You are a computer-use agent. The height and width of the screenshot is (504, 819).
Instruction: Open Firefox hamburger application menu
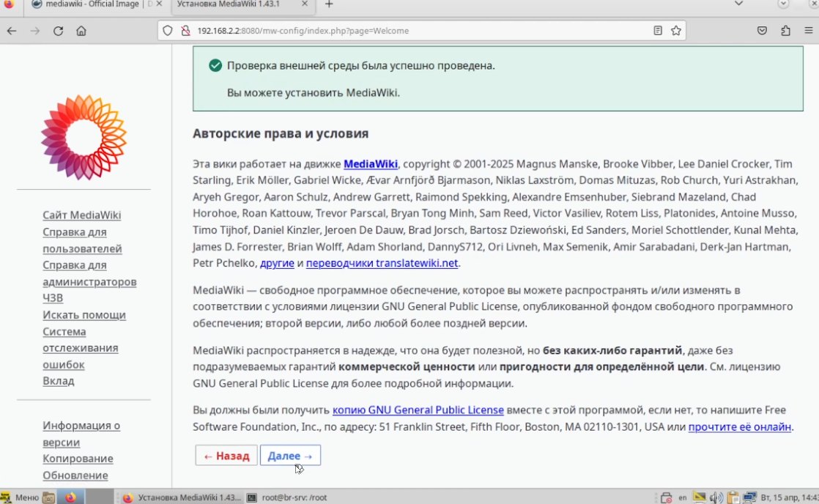coord(809,31)
